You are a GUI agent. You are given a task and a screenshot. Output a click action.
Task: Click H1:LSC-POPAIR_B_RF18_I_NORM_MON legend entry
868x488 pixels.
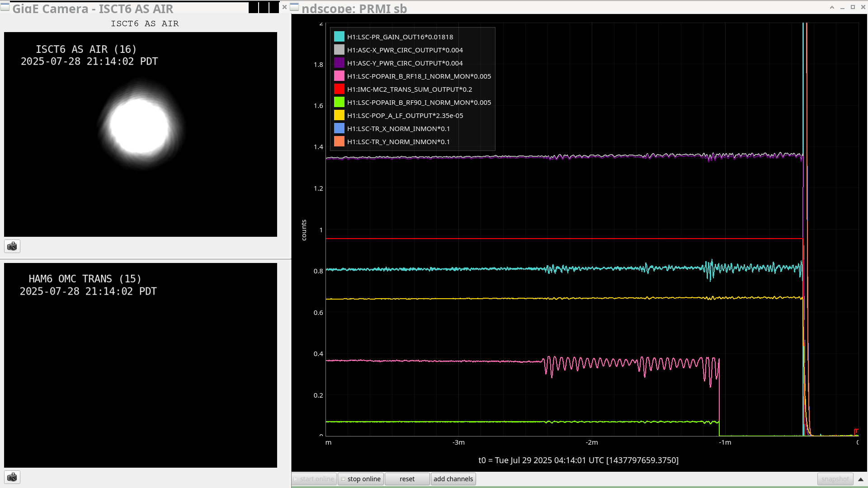pos(419,76)
